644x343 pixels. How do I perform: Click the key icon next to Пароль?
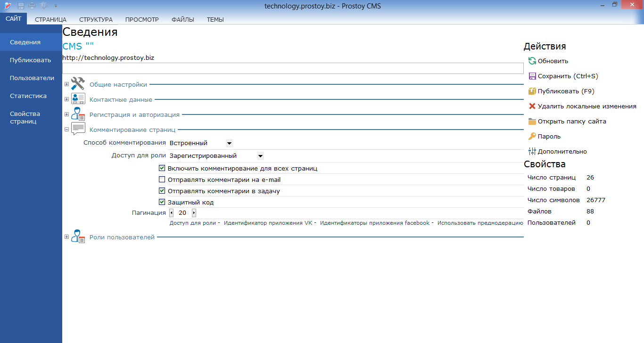coord(532,136)
